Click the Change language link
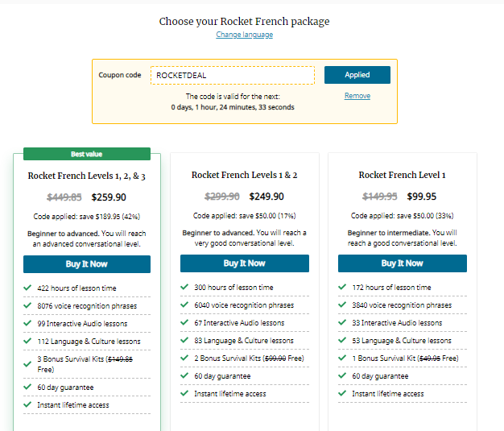This screenshot has height=431, width=504. point(244,35)
